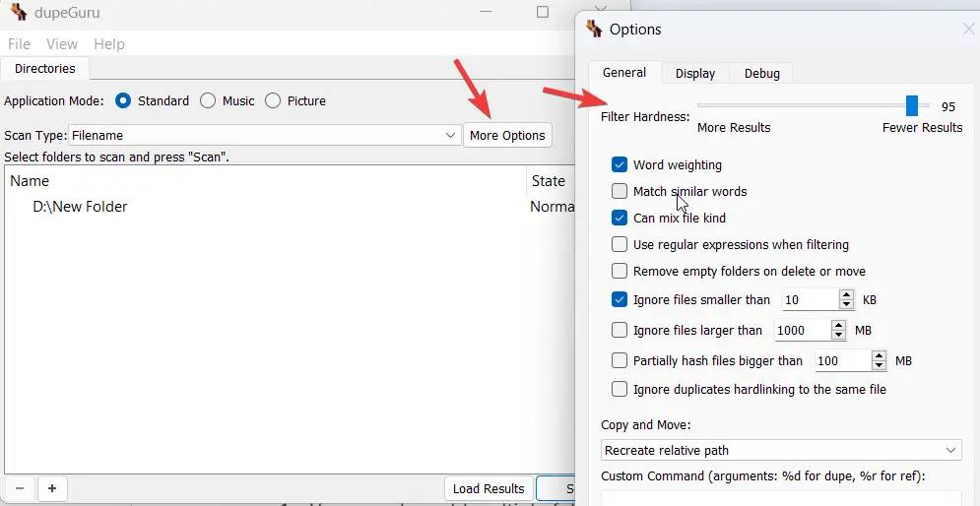Select the Directories tab
Screen dimensions: 980x506
tap(45, 69)
